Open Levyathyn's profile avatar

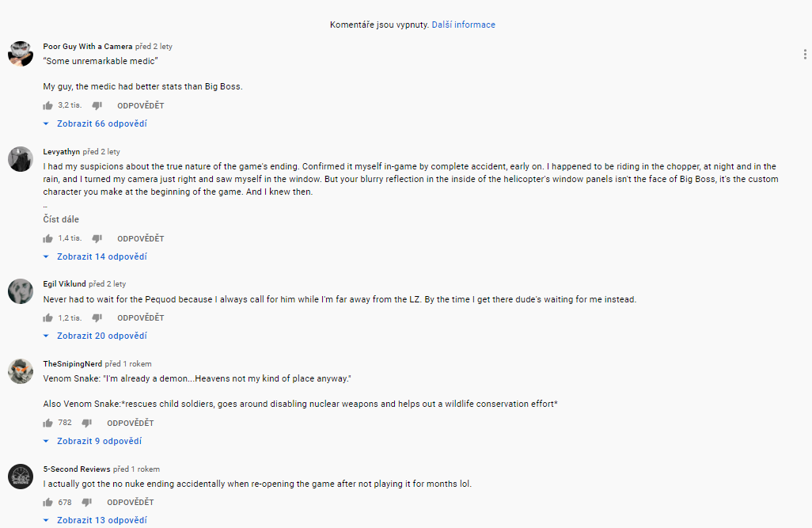(21, 159)
